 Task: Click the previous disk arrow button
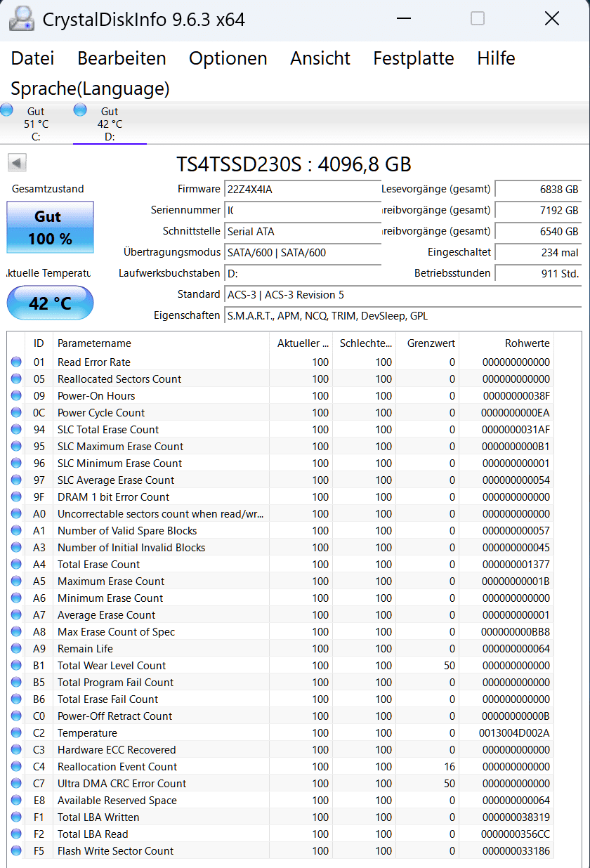click(x=17, y=163)
